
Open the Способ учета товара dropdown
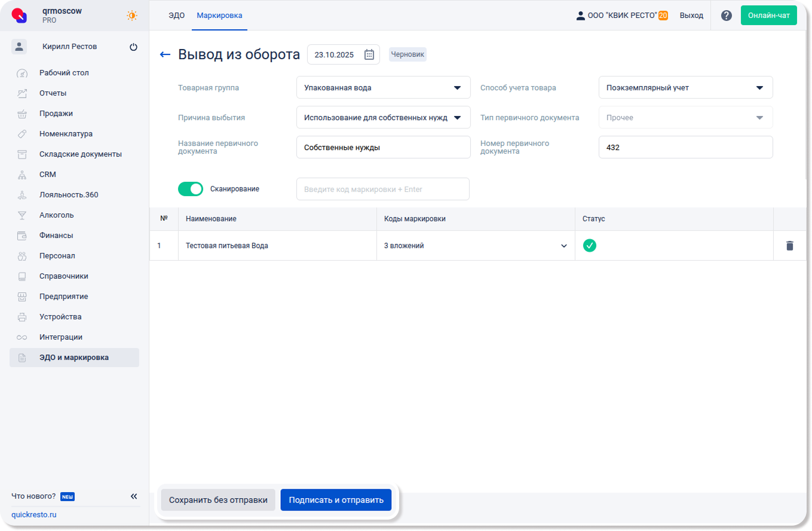[x=685, y=88]
